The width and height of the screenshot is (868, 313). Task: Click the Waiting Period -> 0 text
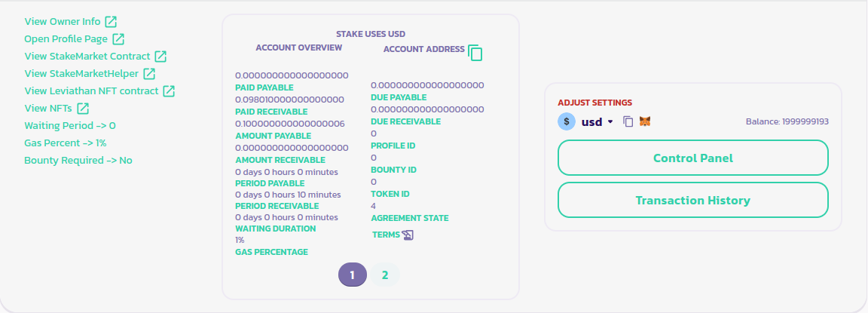tap(70, 125)
